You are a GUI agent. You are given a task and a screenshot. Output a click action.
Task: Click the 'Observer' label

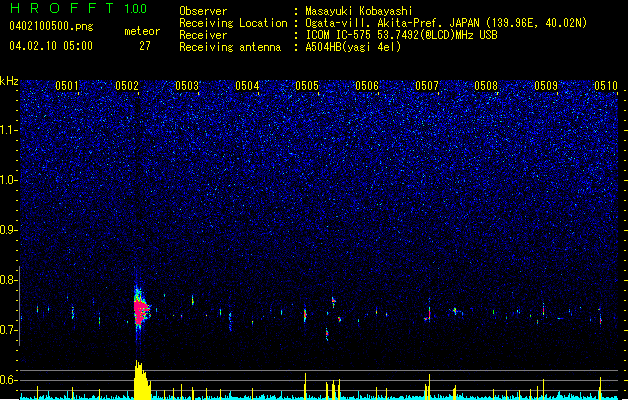point(203,11)
